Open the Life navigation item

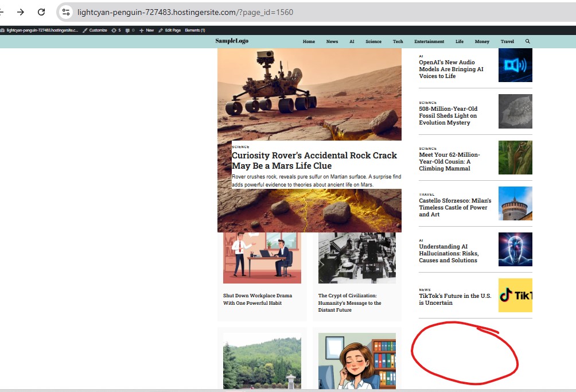tap(460, 41)
